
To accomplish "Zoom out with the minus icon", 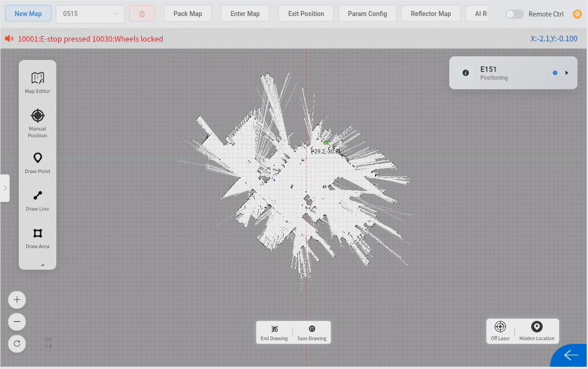I will click(x=17, y=321).
